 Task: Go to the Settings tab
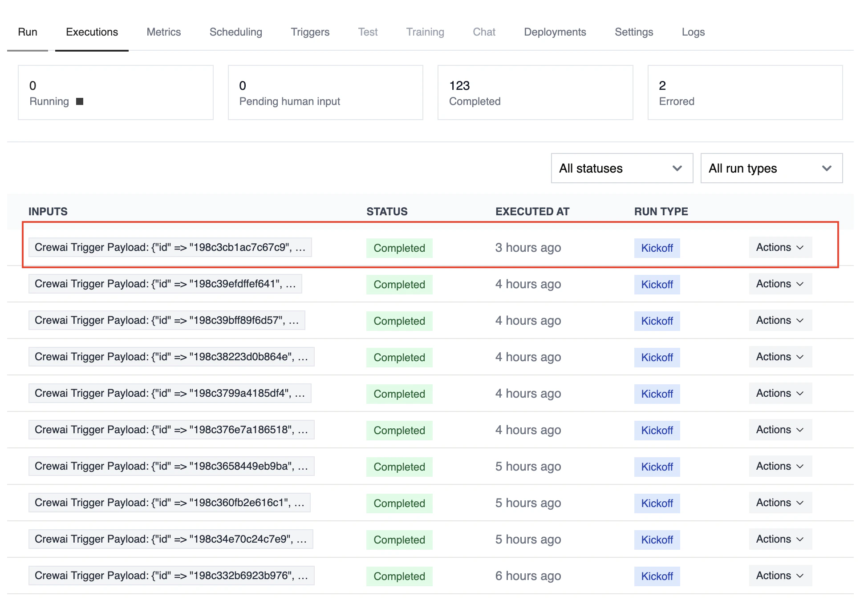click(x=634, y=32)
